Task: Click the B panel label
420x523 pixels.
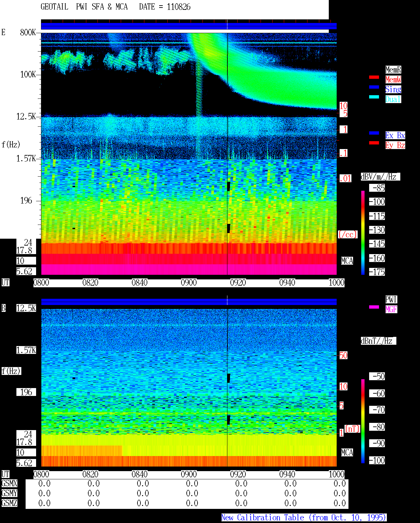Action: click(3, 308)
